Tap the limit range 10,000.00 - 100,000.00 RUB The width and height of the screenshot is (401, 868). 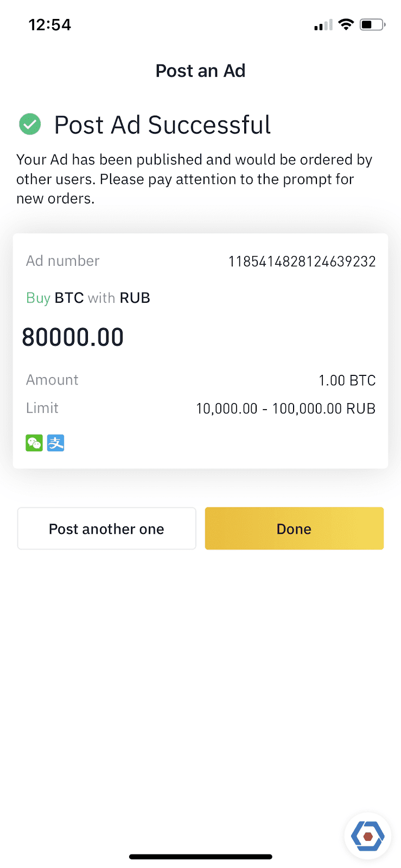(286, 409)
